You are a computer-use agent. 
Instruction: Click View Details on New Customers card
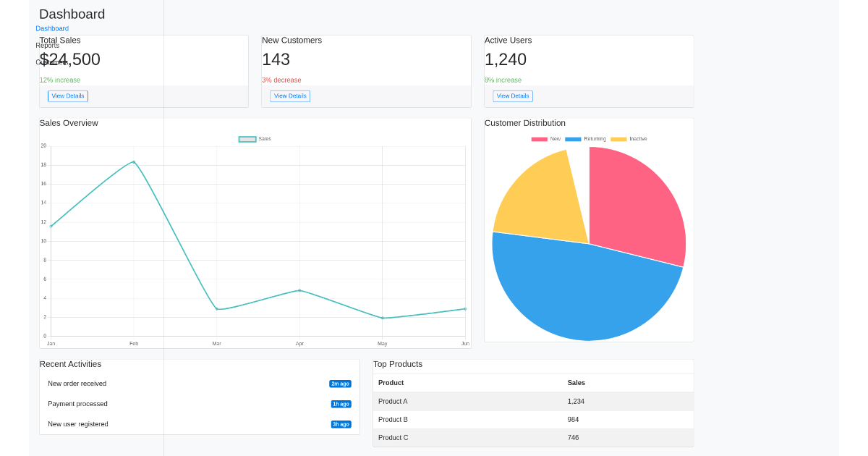click(289, 96)
